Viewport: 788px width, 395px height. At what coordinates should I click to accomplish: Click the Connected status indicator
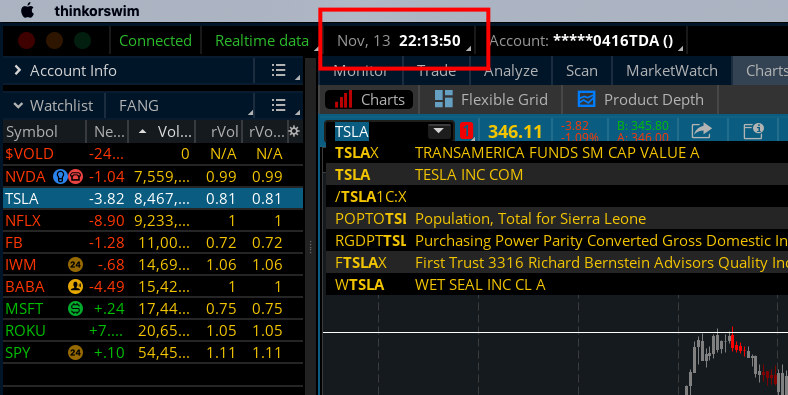155,41
